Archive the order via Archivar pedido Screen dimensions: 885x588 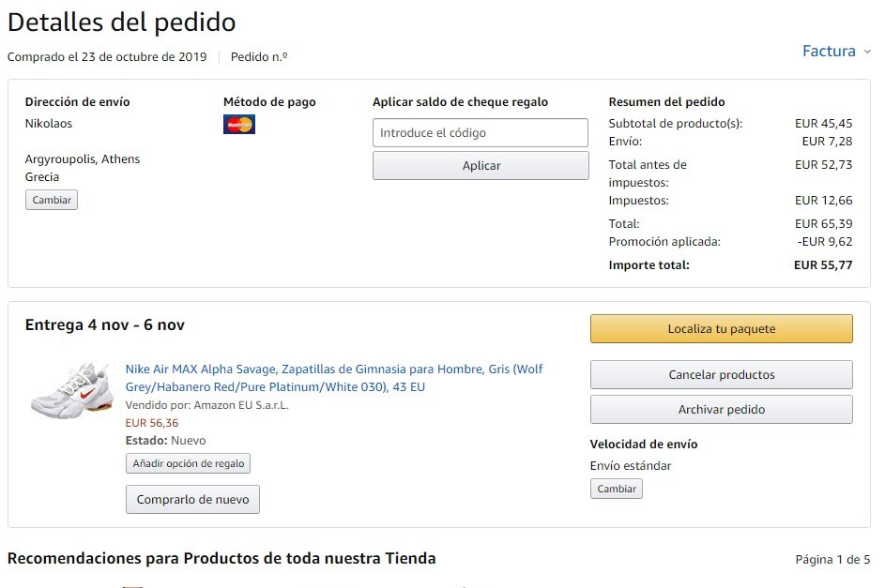721,410
